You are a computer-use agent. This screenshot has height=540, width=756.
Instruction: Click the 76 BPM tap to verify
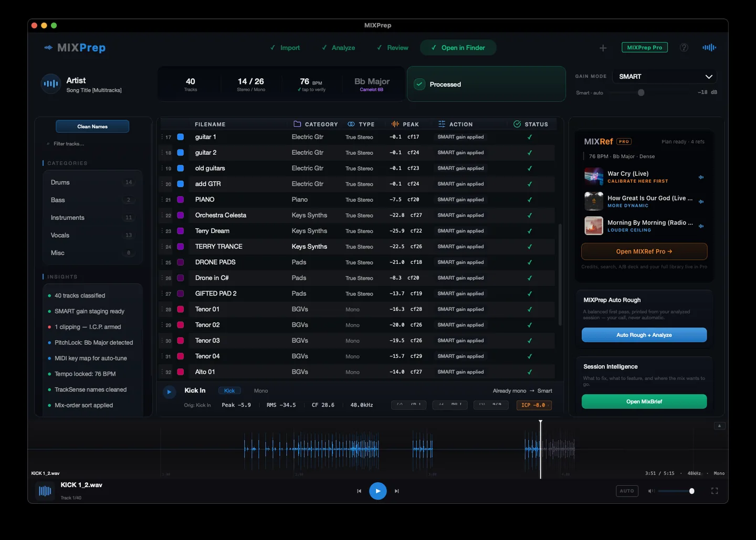(311, 84)
